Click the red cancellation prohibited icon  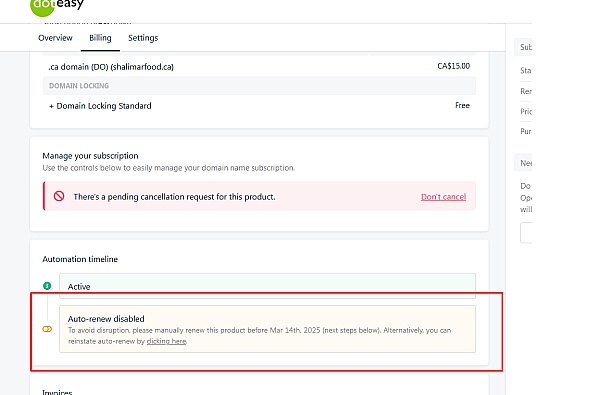59,196
